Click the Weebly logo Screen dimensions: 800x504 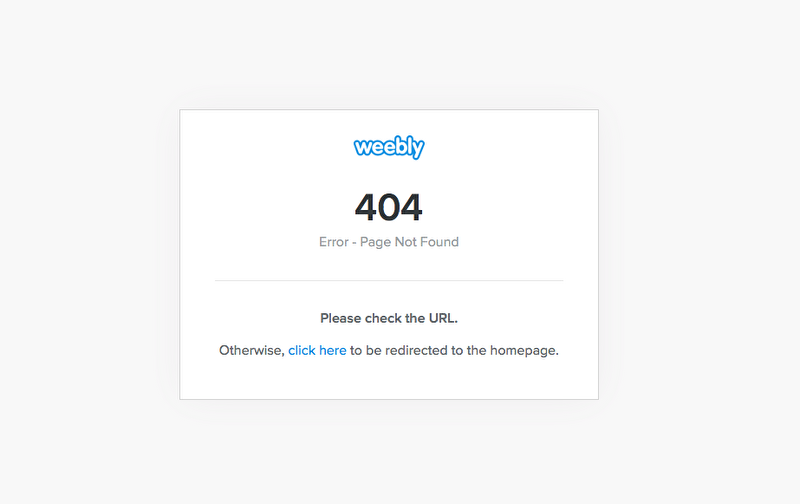389,147
